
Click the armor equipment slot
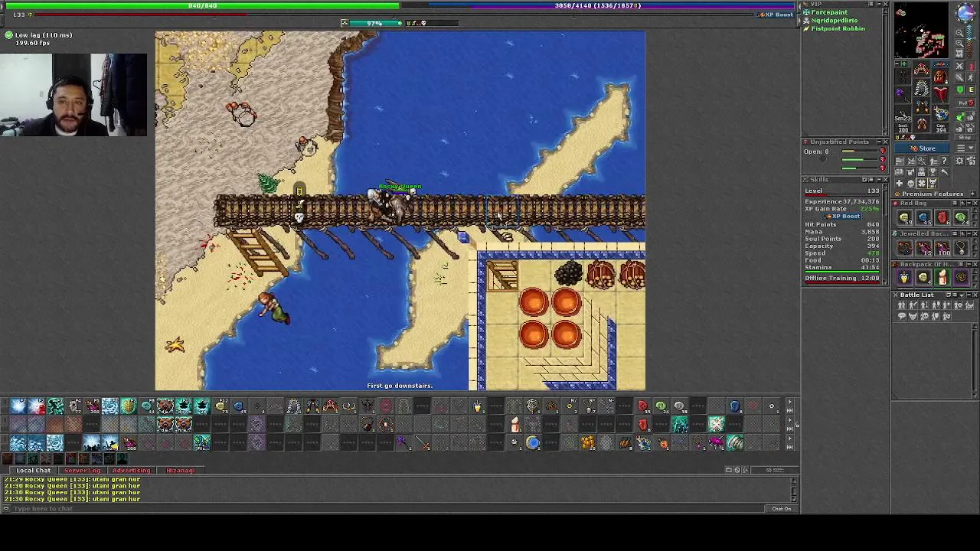click(922, 88)
